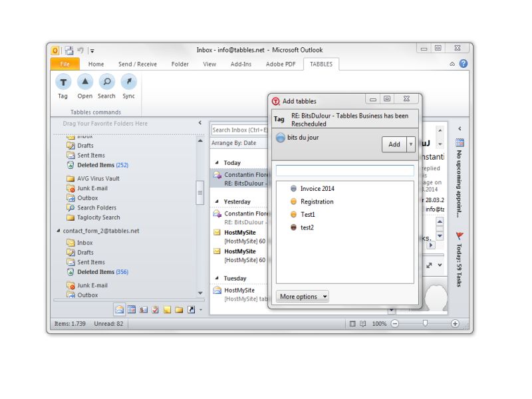Open the Adobe PDF ribbon tab

(281, 64)
